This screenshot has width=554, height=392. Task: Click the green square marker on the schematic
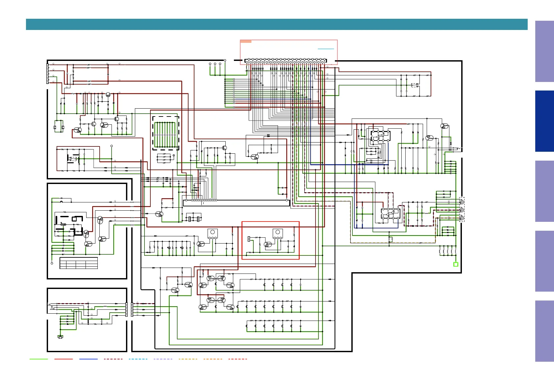click(456, 264)
